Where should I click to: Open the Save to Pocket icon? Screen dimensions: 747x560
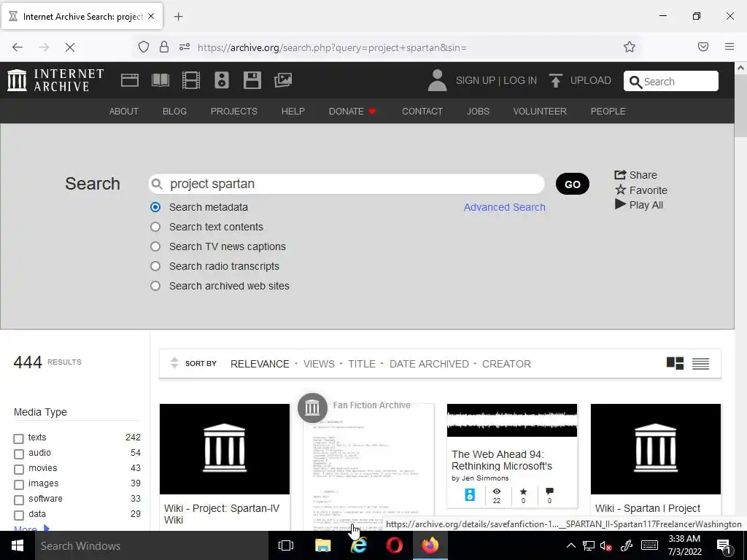coord(703,47)
